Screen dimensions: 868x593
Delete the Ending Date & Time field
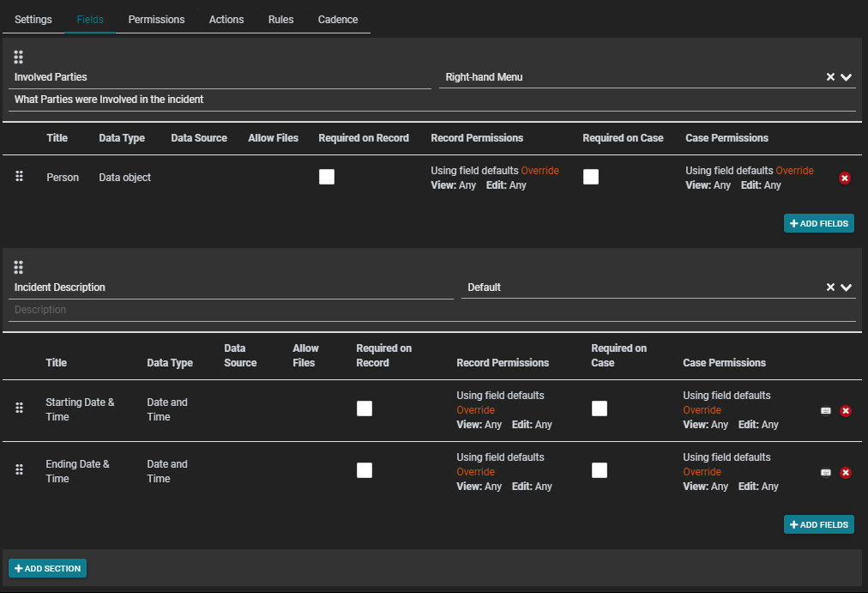pos(846,472)
